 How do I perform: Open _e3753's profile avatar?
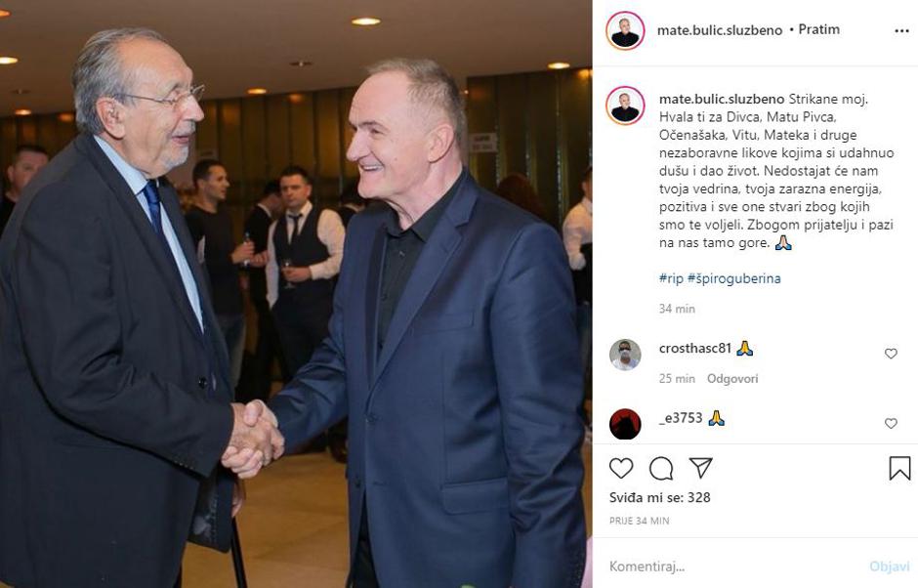coord(625,424)
